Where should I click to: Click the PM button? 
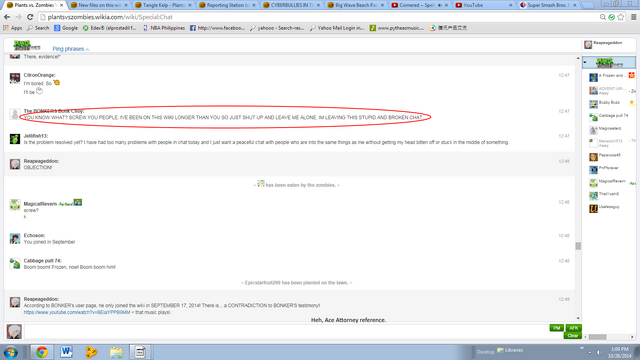[556, 328]
